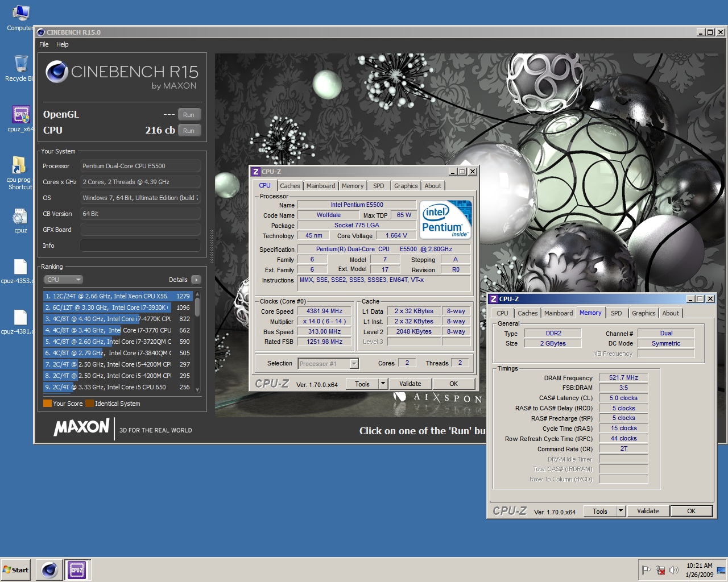This screenshot has width=728, height=582.
Task: Click the Z icon in the CPU-Z Memory window title bar
Action: tap(494, 299)
